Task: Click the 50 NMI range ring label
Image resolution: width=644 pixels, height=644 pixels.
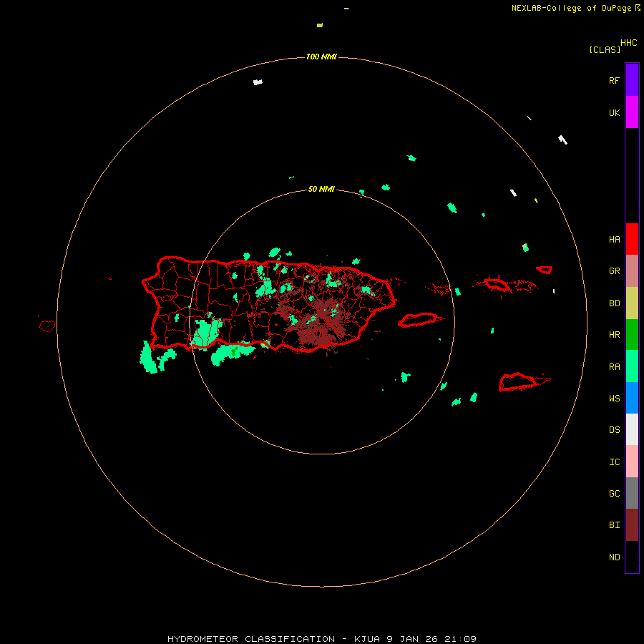Action: click(x=321, y=189)
